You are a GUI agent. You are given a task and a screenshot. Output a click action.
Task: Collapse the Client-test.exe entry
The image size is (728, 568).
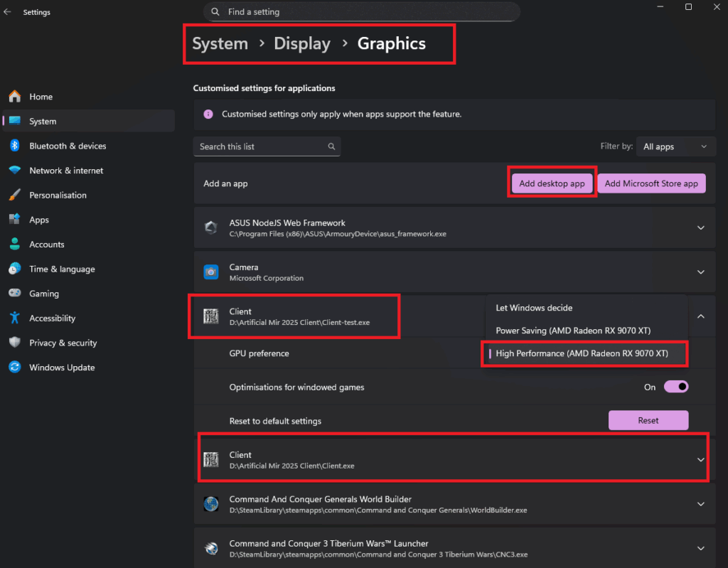coord(700,316)
